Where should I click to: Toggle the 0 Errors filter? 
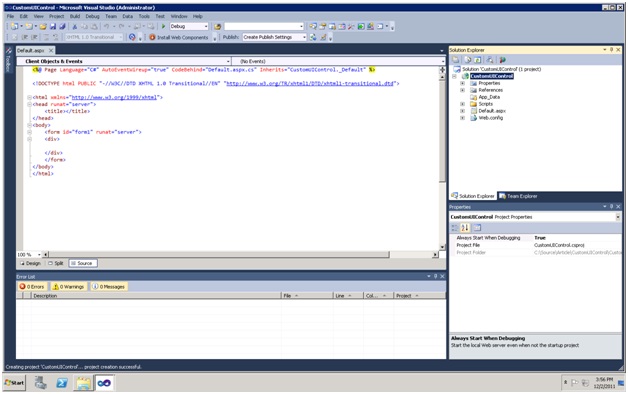[x=32, y=287]
